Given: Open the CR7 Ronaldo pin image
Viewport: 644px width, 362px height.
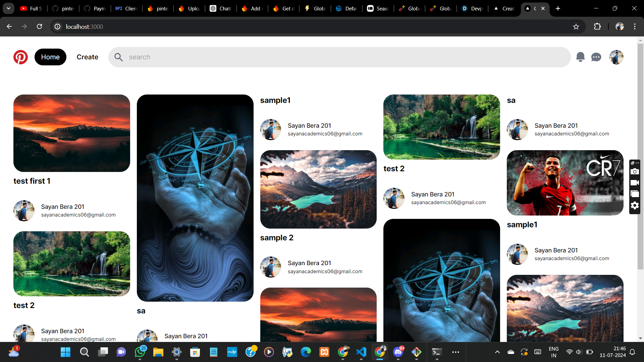Looking at the screenshot, I should point(565,183).
